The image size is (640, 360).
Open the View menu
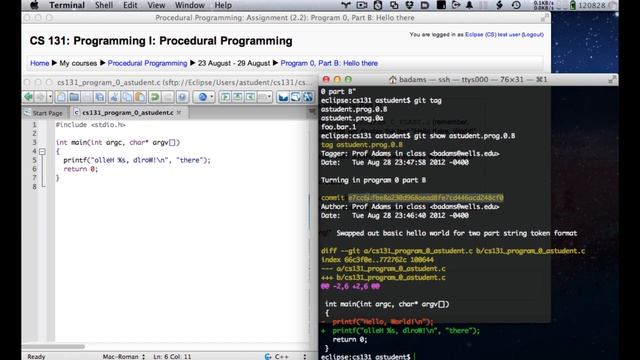point(156,5)
